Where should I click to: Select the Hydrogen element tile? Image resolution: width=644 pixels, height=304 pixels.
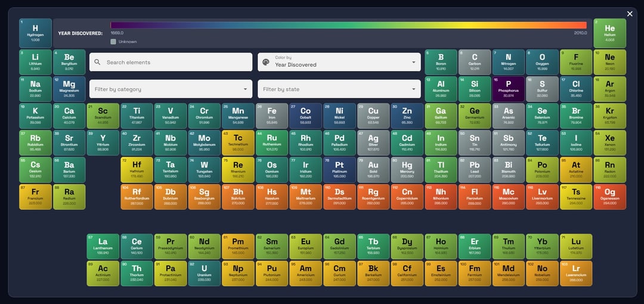(x=35, y=33)
